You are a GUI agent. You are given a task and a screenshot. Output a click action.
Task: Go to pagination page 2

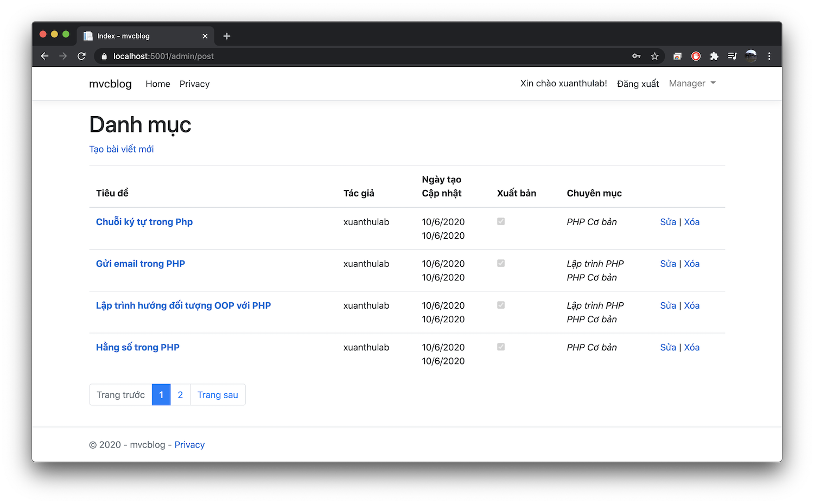pos(180,394)
